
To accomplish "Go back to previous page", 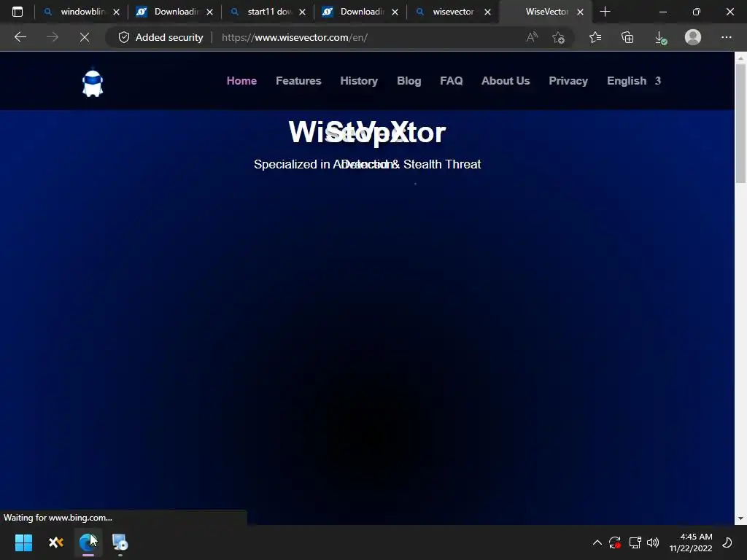I will (20, 37).
